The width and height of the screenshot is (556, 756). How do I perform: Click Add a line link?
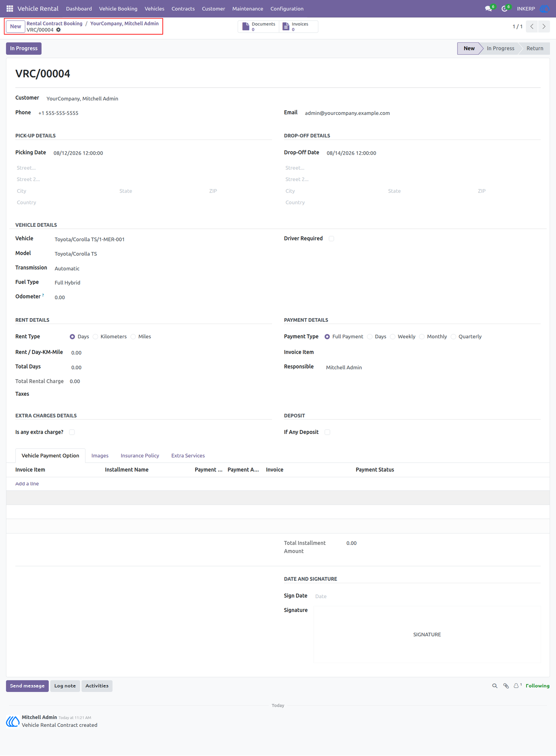[x=27, y=484]
